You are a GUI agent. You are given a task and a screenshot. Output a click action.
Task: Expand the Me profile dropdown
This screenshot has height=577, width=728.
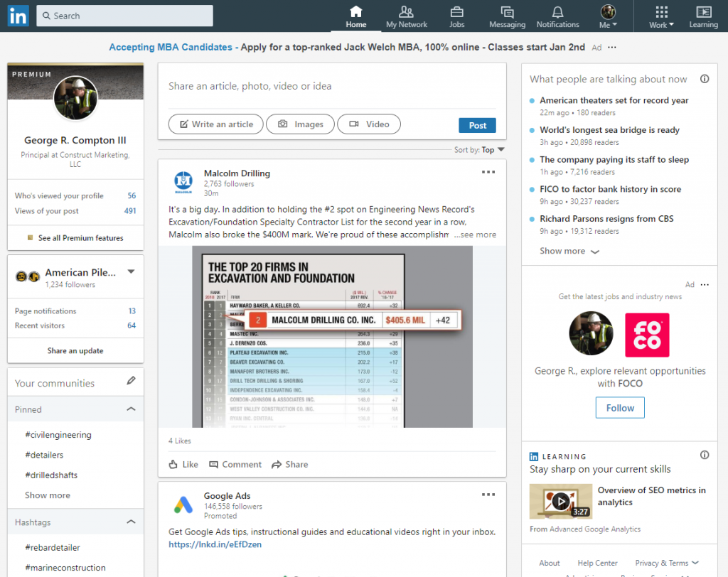(608, 14)
